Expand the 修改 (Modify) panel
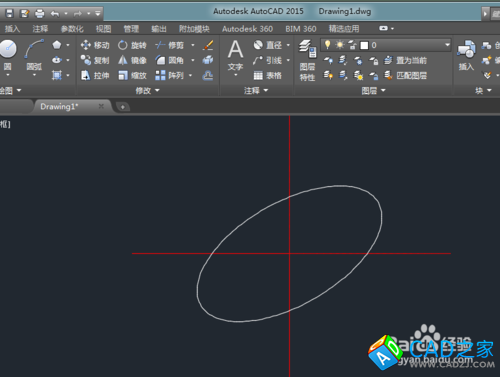Screen dimensions: 500x377 [x=148, y=90]
